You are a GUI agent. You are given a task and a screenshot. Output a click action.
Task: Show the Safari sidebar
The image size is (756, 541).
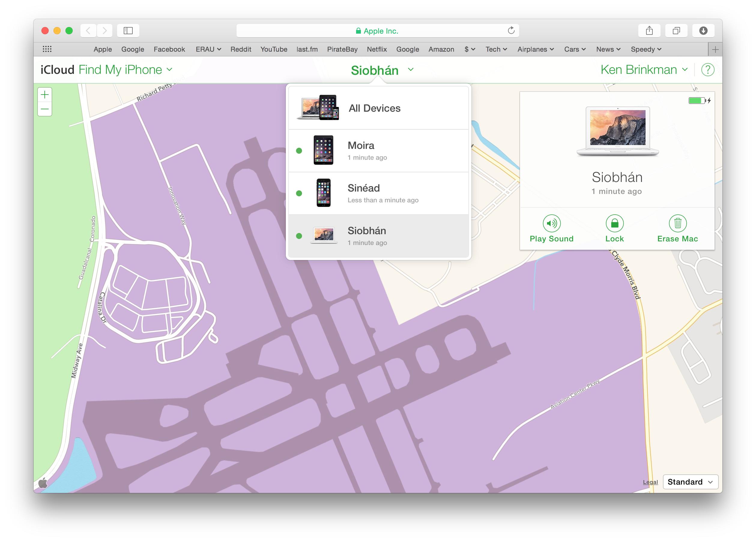128,31
